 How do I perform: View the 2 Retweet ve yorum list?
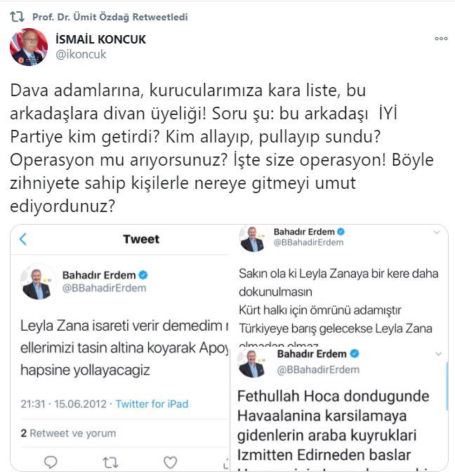pyautogui.click(x=68, y=433)
